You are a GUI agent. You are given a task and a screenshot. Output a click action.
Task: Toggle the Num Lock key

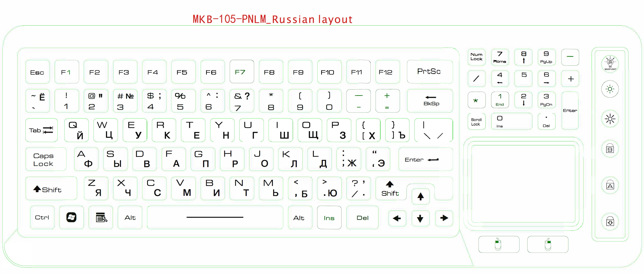476,57
